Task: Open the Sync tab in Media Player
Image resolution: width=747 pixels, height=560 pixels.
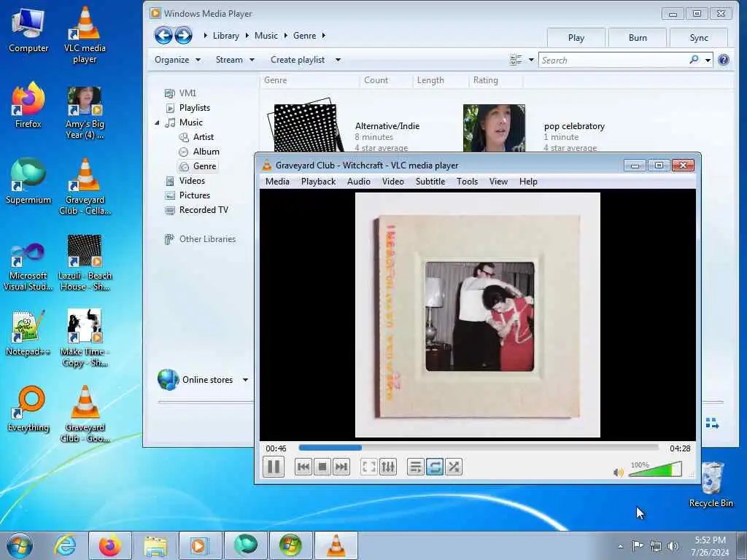Action: tap(699, 38)
